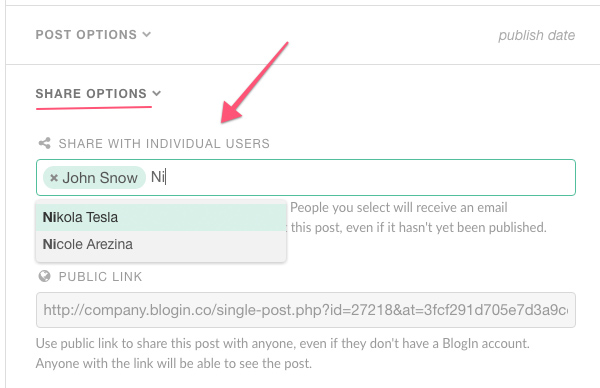600x388 pixels.
Task: Click the share icon beside Share With Individual Users
Action: point(44,143)
